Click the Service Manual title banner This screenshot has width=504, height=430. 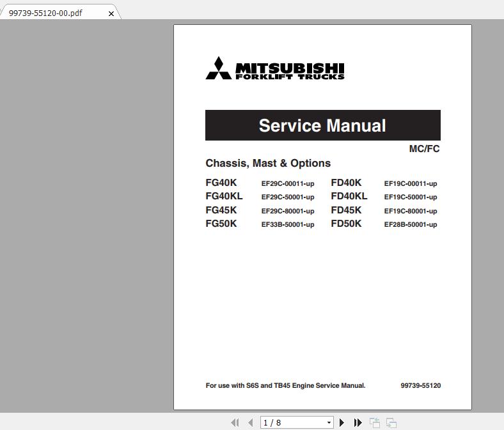323,125
